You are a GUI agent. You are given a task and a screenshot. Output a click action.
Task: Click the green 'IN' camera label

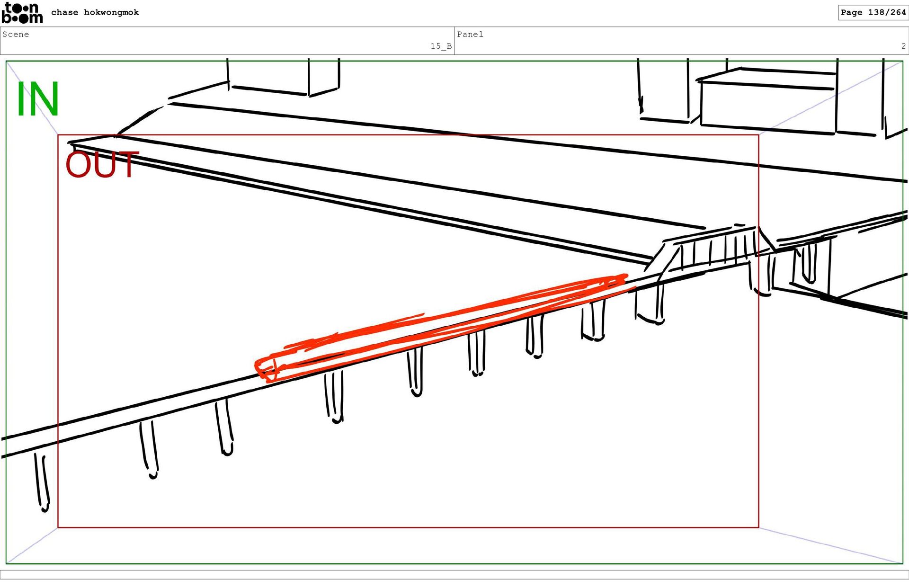point(37,99)
